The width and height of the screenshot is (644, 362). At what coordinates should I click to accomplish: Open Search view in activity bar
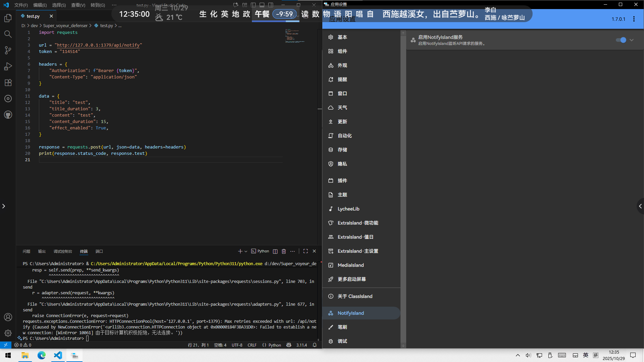8,34
